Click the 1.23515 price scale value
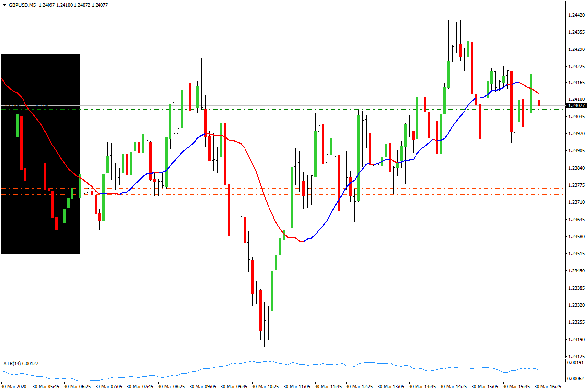 (x=577, y=254)
